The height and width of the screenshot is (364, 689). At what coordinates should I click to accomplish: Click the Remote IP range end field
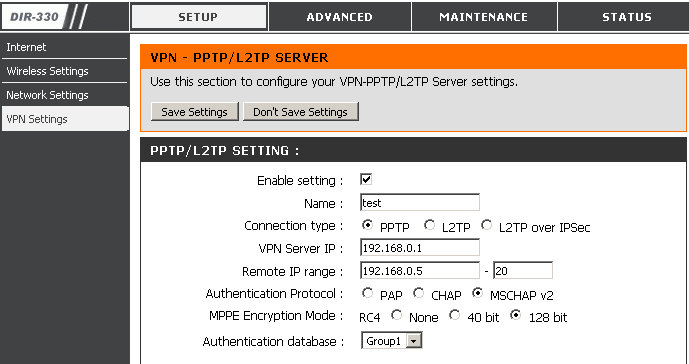(523, 270)
